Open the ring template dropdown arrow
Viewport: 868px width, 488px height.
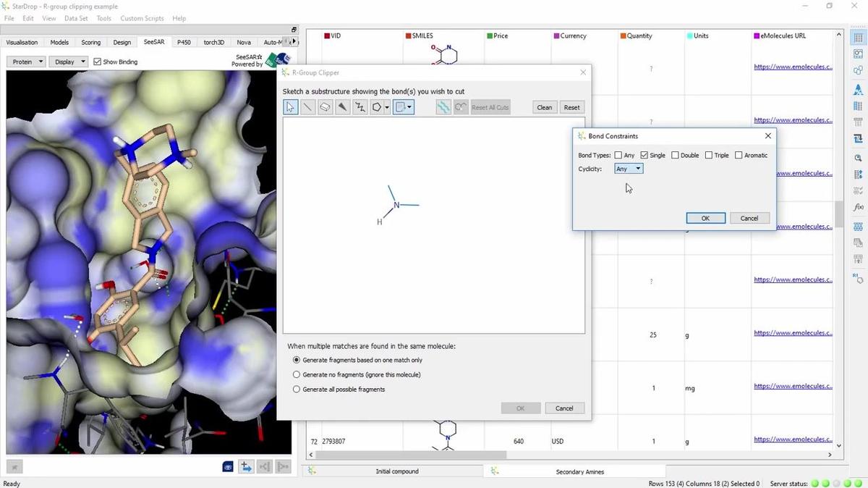pos(386,106)
